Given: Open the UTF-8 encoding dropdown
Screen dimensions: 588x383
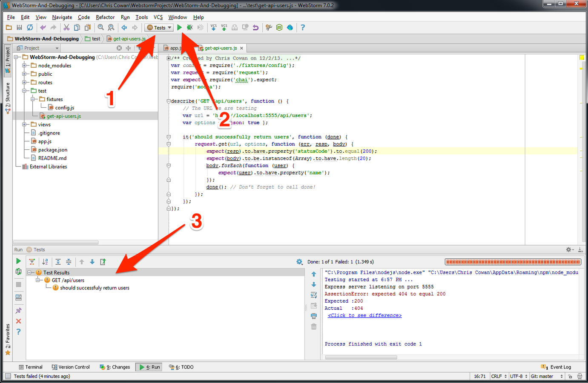Looking at the screenshot, I should pos(519,376).
